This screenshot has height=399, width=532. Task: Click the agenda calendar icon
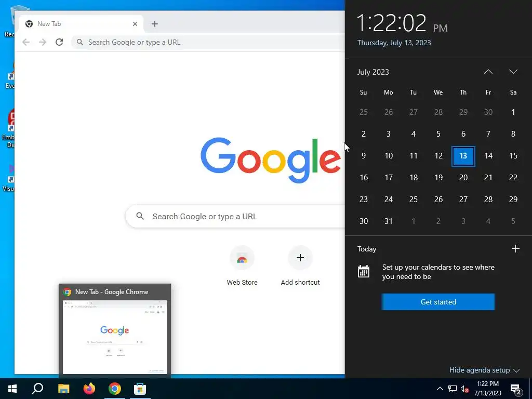363,271
